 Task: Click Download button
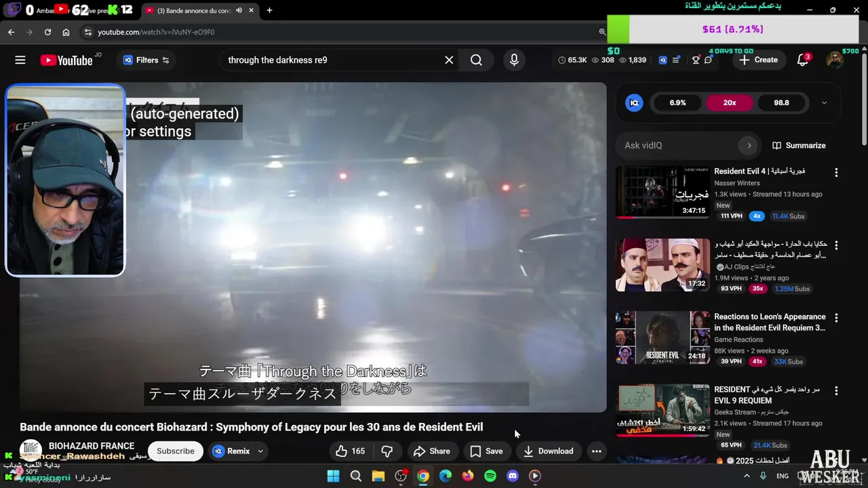click(549, 451)
